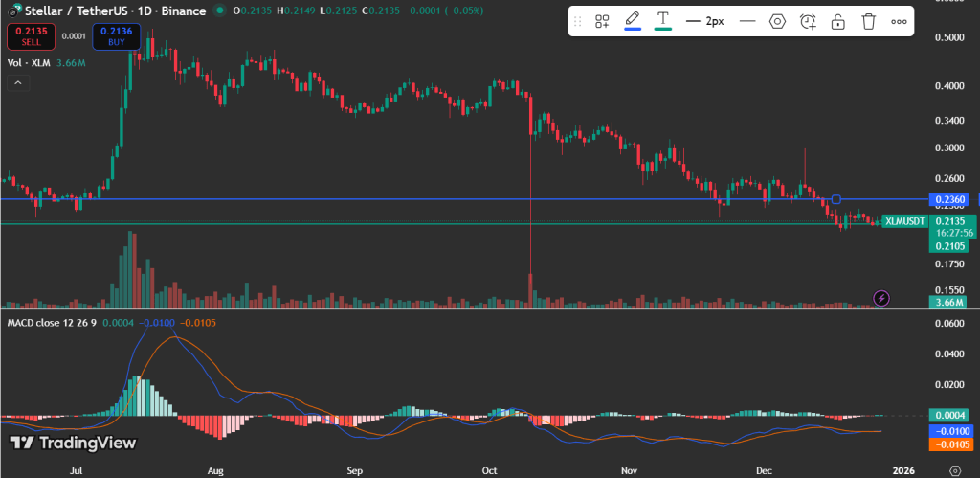
Task: Click the 2026 label on time axis
Action: click(903, 470)
